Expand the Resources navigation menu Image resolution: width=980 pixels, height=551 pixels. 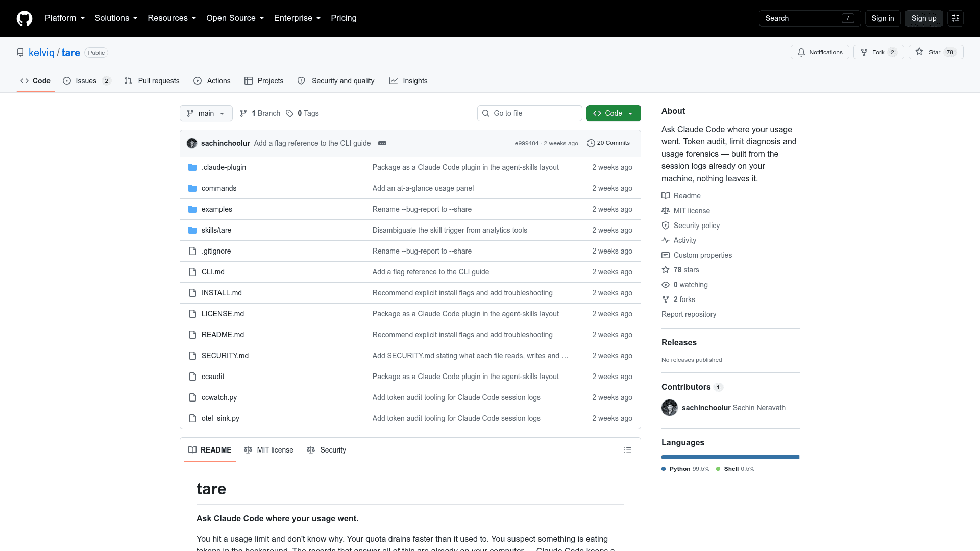(x=172, y=18)
